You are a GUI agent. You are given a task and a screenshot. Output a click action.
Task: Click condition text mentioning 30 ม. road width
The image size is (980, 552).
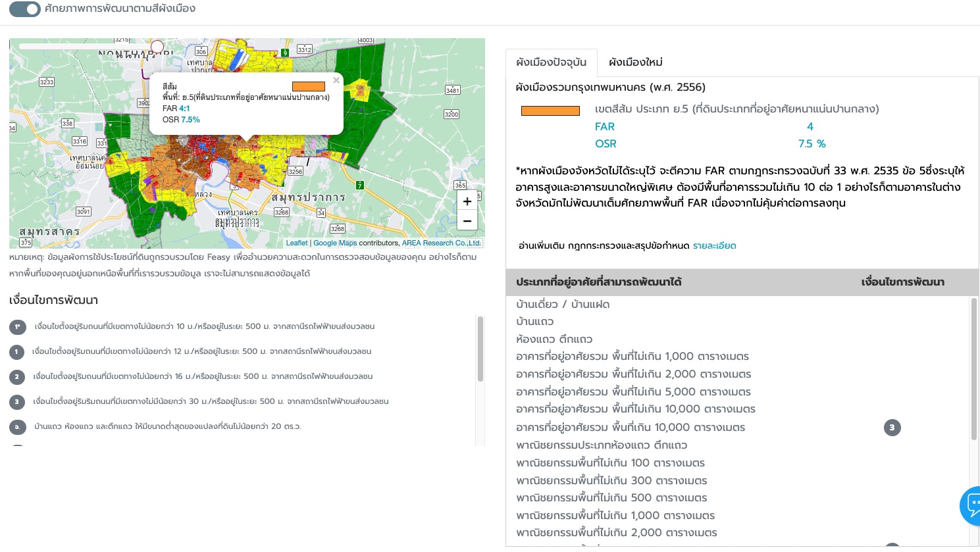coord(211,401)
